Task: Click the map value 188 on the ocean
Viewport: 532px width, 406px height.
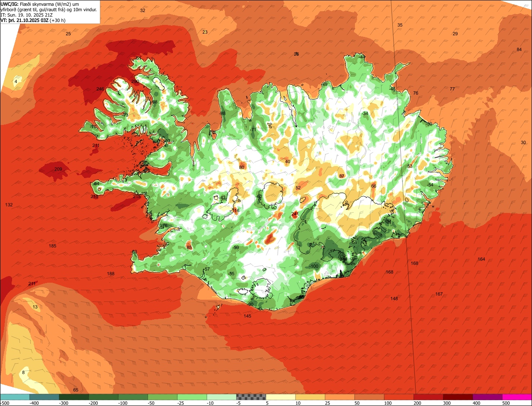Action: tap(111, 274)
